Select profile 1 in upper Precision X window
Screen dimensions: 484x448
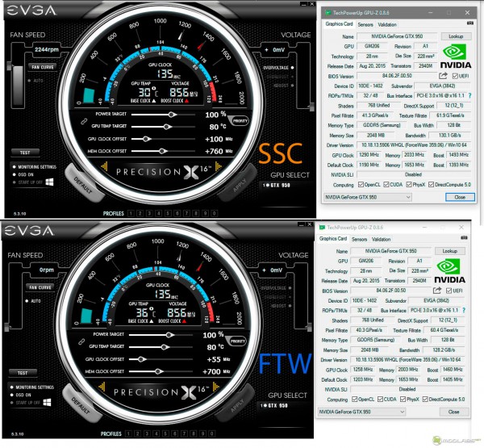[131, 213]
